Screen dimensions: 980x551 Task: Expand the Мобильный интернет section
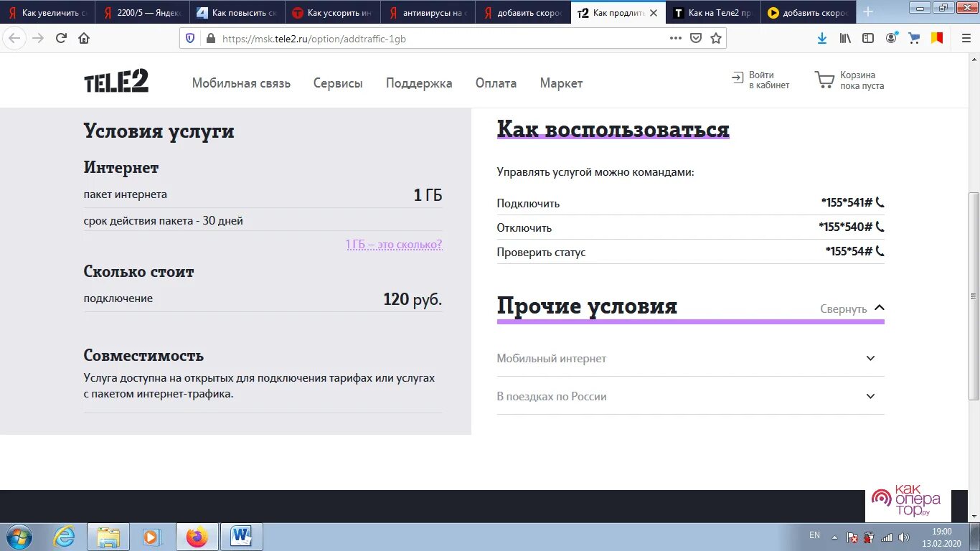(690, 358)
